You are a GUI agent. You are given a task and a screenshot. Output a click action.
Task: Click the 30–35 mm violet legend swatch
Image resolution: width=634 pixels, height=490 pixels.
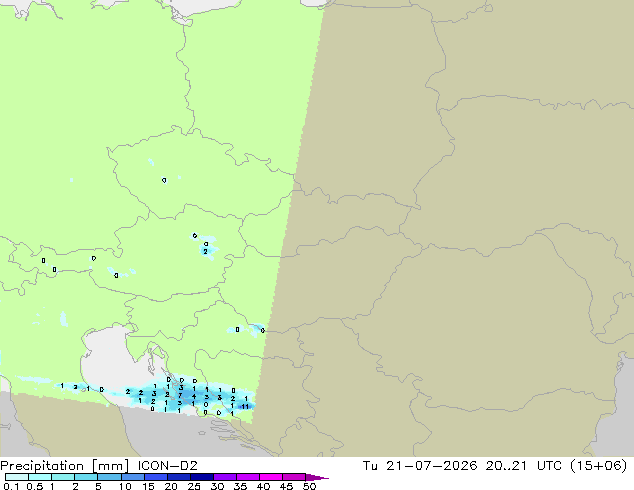point(225,477)
